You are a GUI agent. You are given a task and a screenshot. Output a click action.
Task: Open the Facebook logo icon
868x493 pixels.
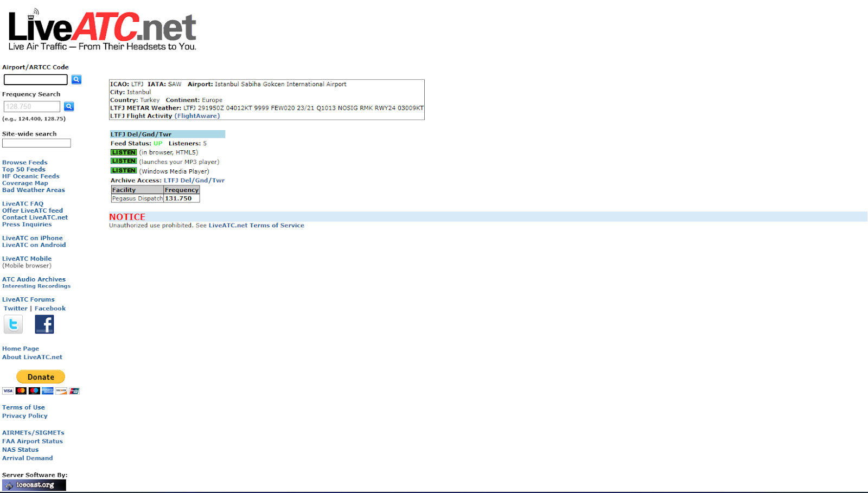[44, 324]
